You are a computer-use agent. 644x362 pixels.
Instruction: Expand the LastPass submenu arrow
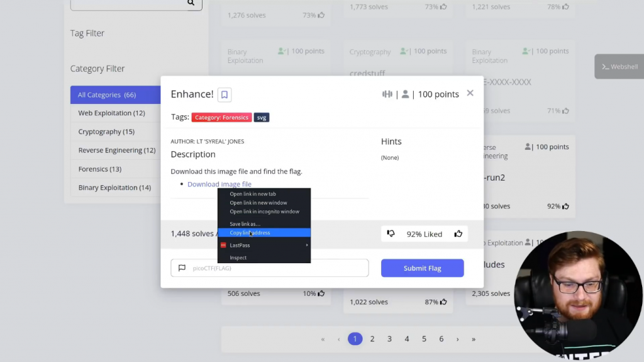[307, 245]
